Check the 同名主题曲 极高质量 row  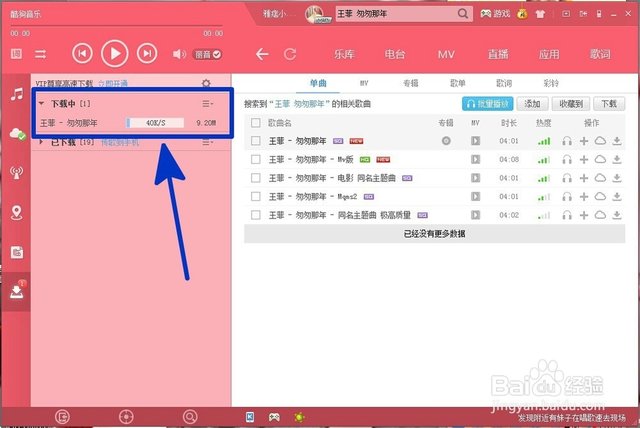pos(256,215)
